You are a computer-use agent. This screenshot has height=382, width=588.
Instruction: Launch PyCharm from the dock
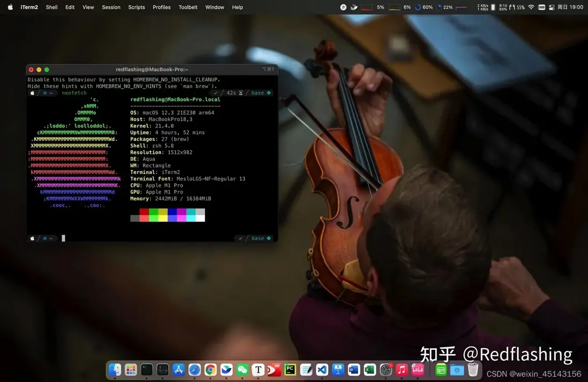pyautogui.click(x=290, y=370)
